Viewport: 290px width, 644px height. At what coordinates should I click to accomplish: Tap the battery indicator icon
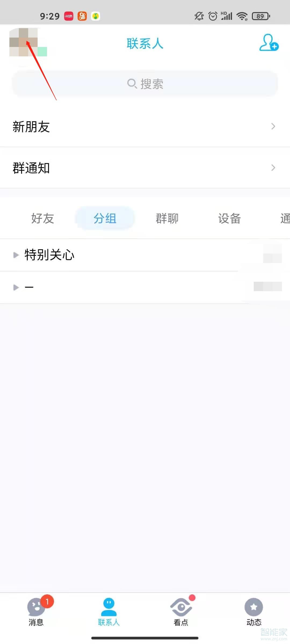pos(261,16)
